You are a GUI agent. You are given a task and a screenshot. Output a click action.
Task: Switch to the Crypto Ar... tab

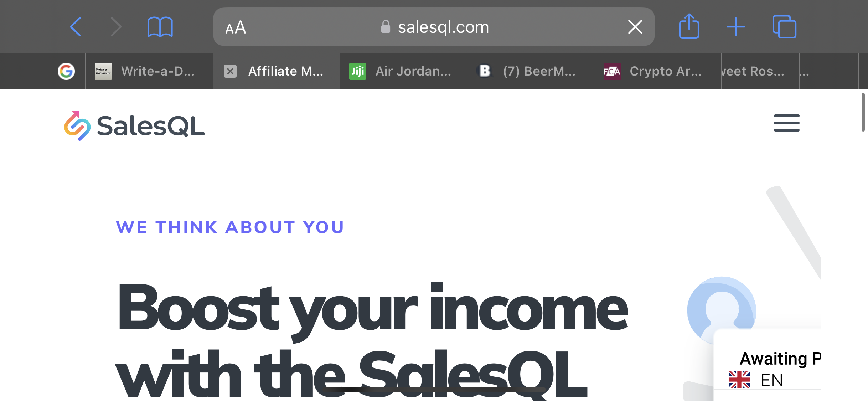click(658, 71)
